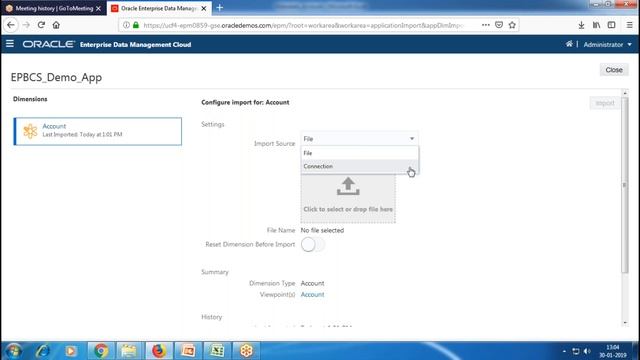Click the Import button
Screen dimensions: 640x360
point(604,103)
